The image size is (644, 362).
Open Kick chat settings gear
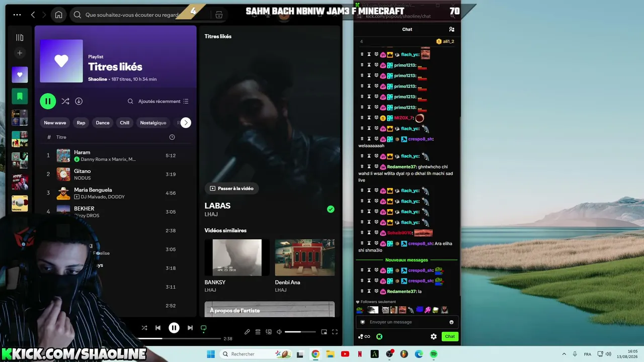[x=434, y=336]
